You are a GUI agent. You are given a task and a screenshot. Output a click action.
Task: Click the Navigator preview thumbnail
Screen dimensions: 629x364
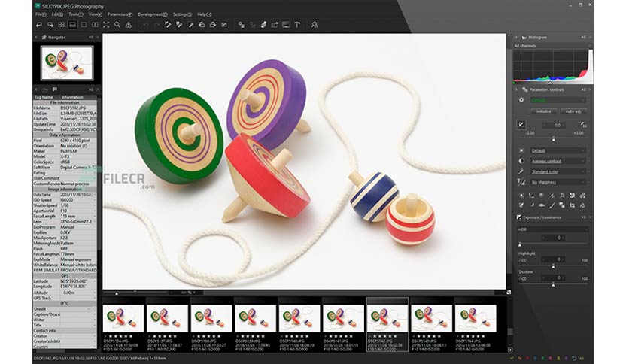(x=67, y=63)
